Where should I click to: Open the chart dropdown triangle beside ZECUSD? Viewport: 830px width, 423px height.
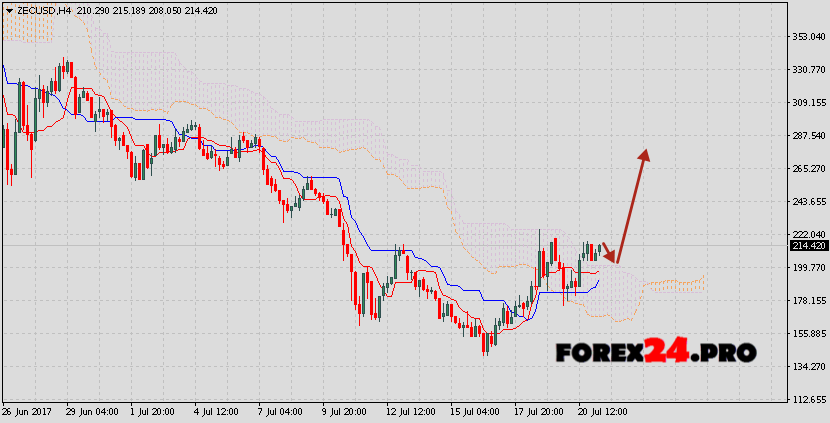coord(8,10)
